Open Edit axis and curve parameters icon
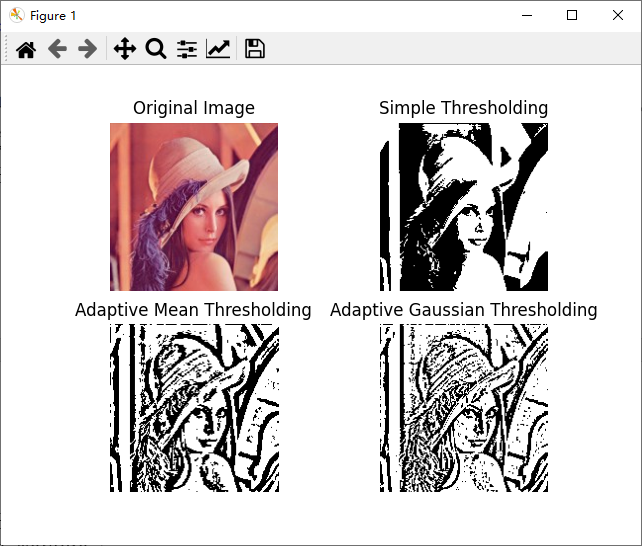This screenshot has width=642, height=546. (x=218, y=49)
